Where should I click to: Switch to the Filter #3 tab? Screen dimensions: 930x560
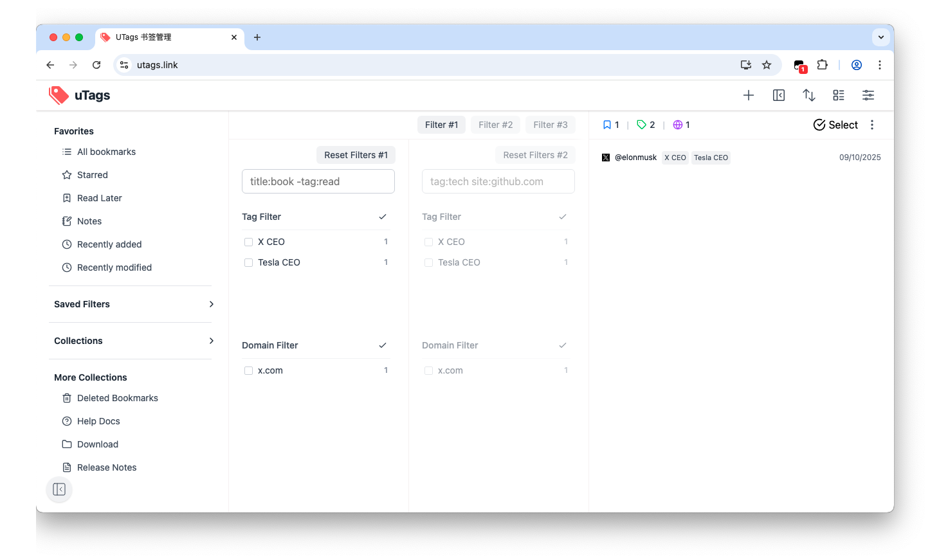[x=550, y=125]
